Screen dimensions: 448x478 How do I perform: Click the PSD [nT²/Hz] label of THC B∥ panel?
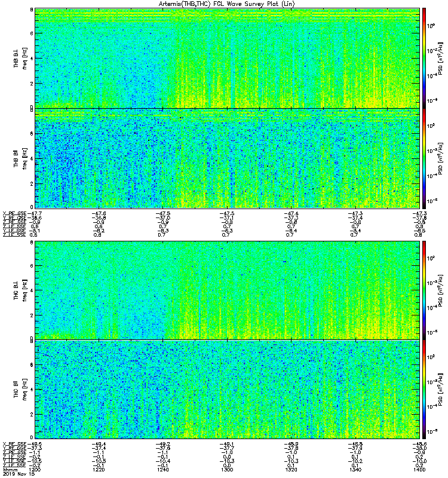click(x=440, y=389)
